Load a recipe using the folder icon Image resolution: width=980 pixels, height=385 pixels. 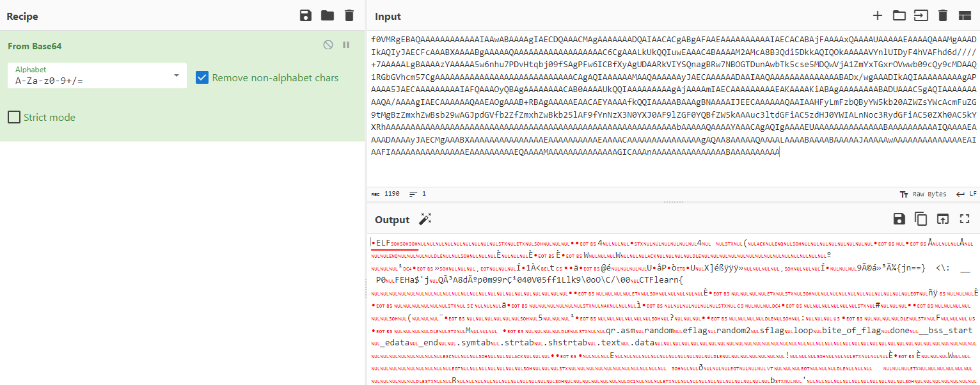328,15
